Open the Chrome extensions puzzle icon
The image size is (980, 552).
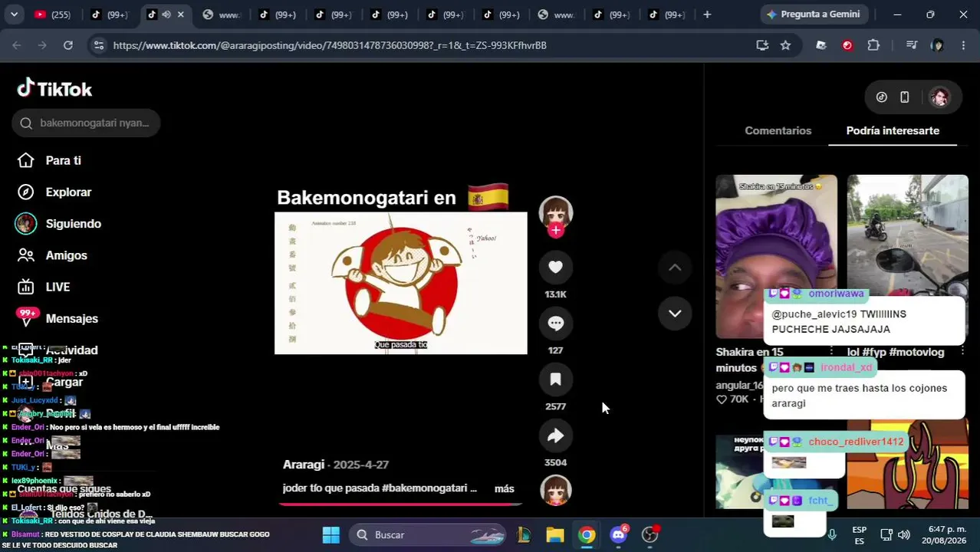pos(873,45)
